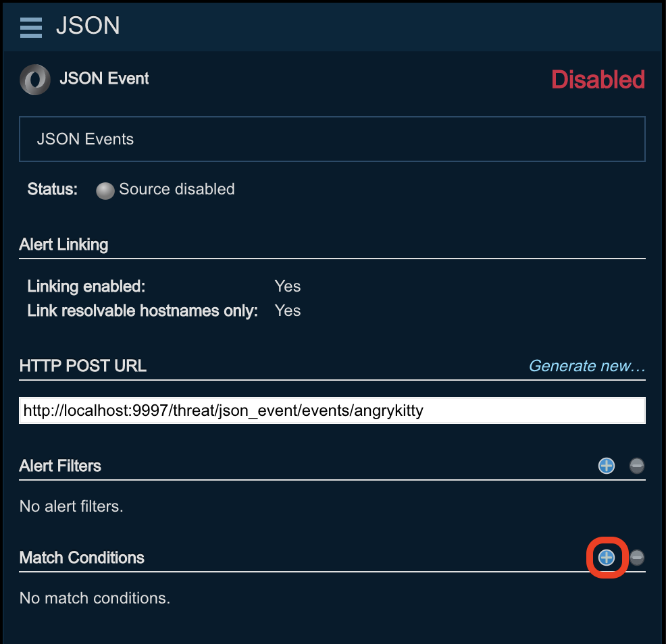Click the JSON Events name box
Screen dimensions: 666x644
(332, 139)
